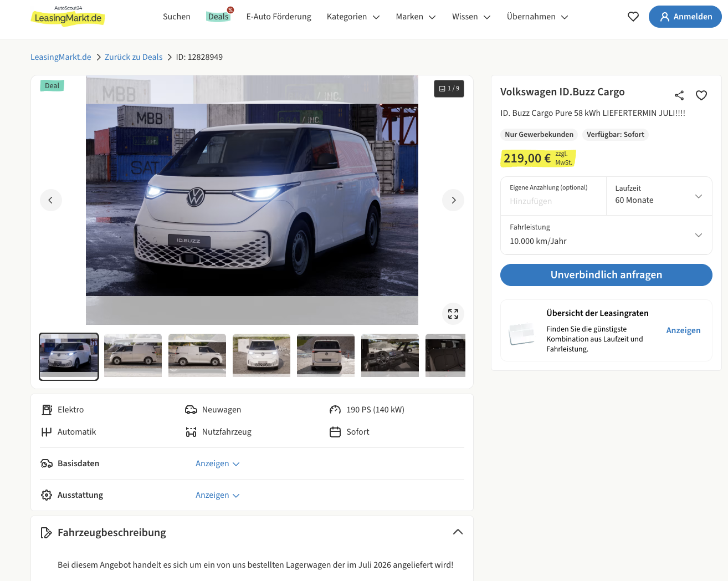Open the favorites heart in the header
The width and height of the screenshot is (728, 581).
(x=633, y=17)
